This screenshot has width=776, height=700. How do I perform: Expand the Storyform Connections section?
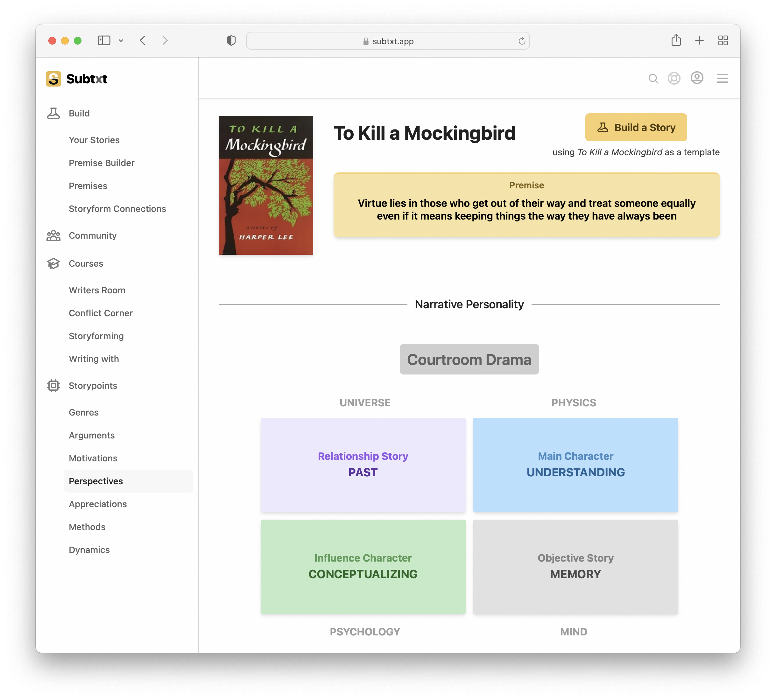click(117, 208)
